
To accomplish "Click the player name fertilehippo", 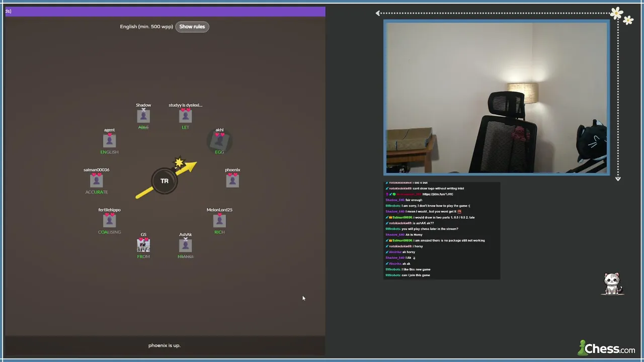I will coord(109,210).
